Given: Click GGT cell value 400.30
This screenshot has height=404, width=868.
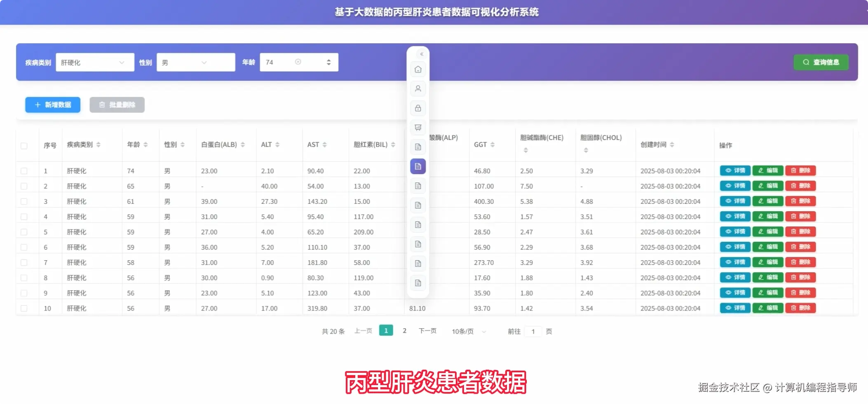Looking at the screenshot, I should point(484,201).
